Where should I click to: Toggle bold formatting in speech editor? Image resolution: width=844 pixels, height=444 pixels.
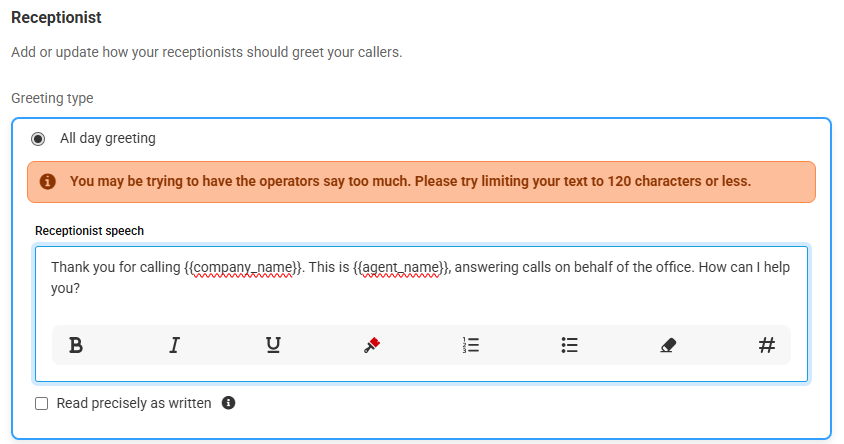[x=76, y=345]
